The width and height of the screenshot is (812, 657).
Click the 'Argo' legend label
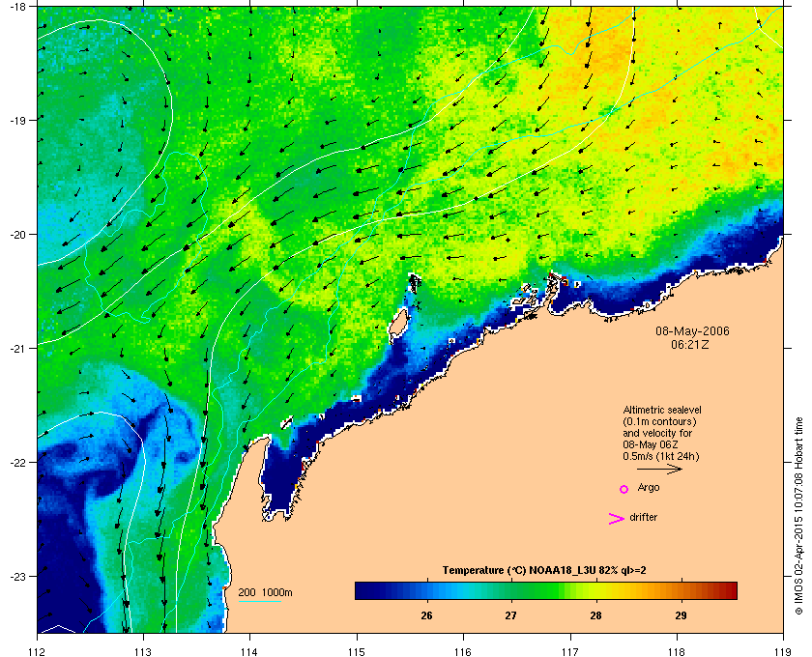[x=649, y=488]
